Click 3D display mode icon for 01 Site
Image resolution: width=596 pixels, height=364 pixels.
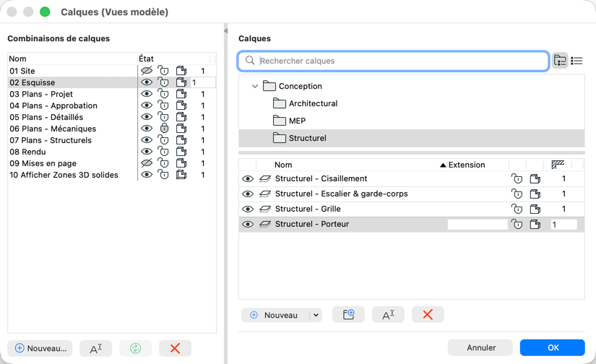181,71
